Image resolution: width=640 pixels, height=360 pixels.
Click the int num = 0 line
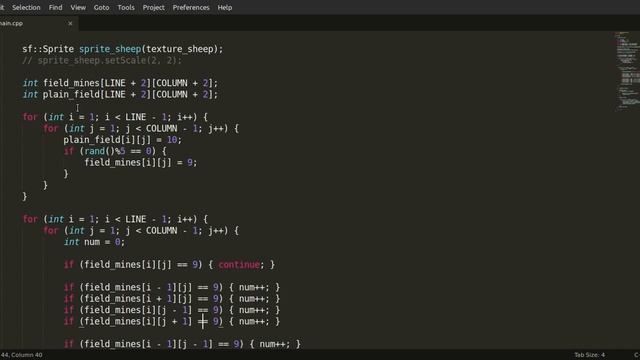(x=94, y=242)
